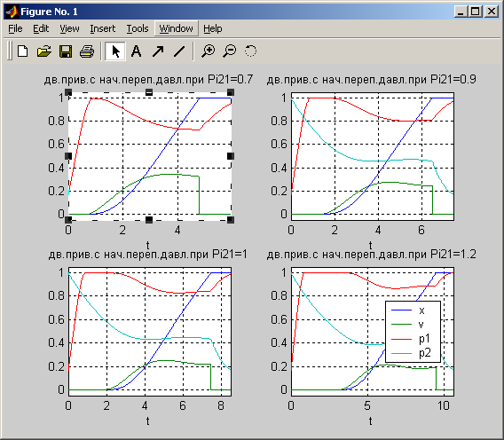Click the legend entry label p1
504x440 pixels.
(424, 339)
